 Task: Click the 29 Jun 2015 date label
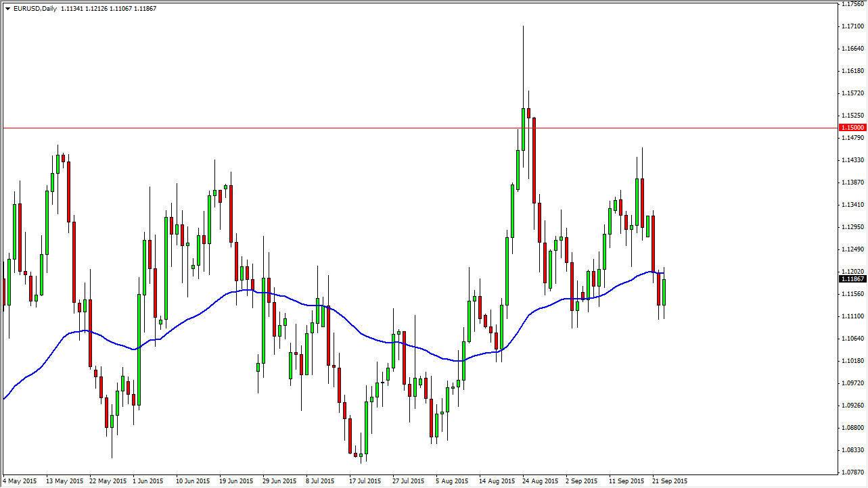[280, 481]
